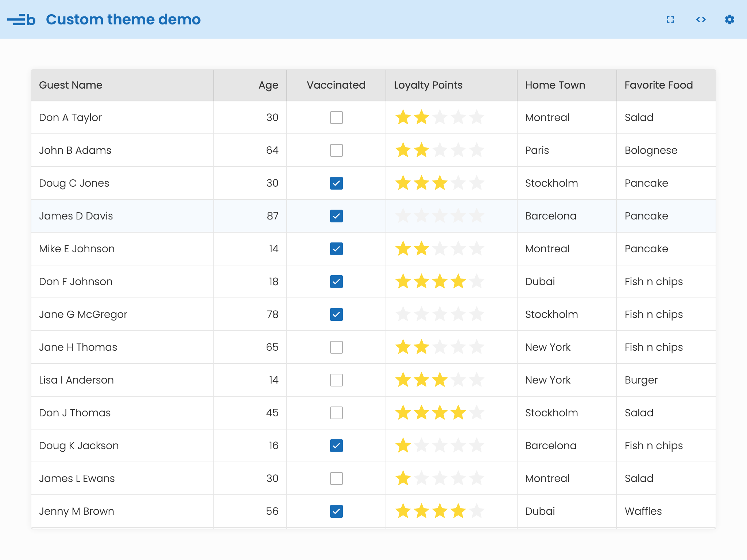747x560 pixels.
Task: Enable Vaccinated checkbox for Lisa I Anderson
Action: (x=336, y=380)
